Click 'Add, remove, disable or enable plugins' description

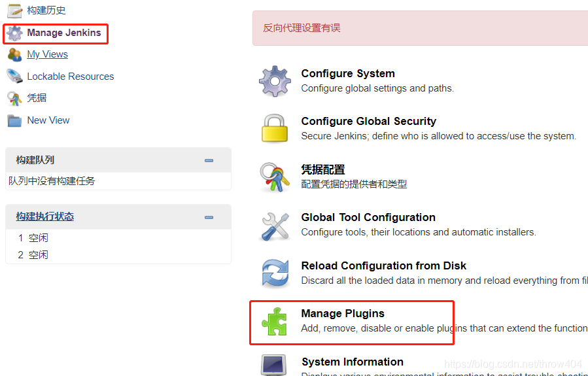click(444, 328)
